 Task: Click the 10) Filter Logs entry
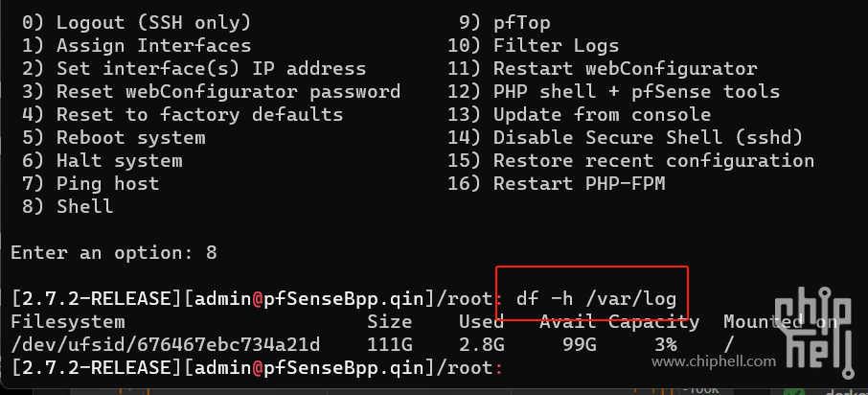(x=534, y=45)
